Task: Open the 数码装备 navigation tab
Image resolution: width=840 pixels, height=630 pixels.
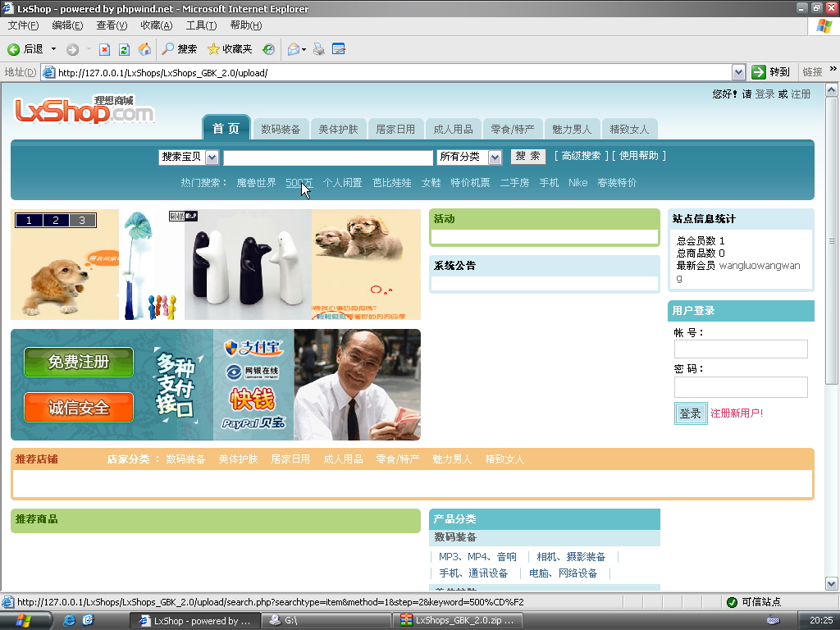Action: [281, 129]
